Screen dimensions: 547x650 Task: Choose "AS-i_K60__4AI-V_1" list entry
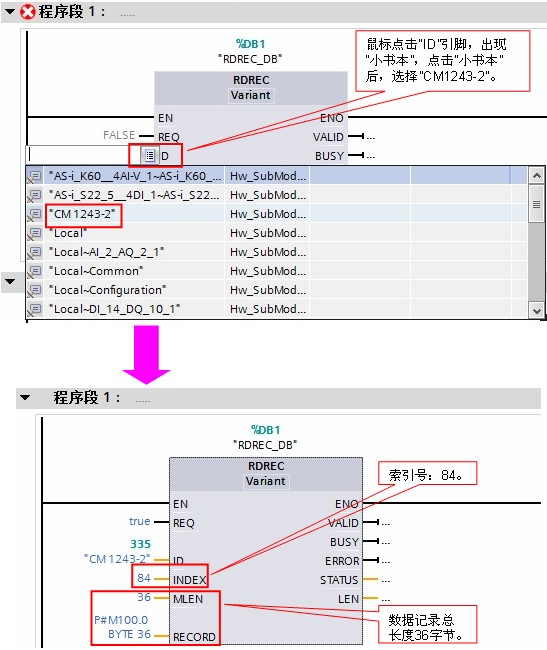[135, 176]
